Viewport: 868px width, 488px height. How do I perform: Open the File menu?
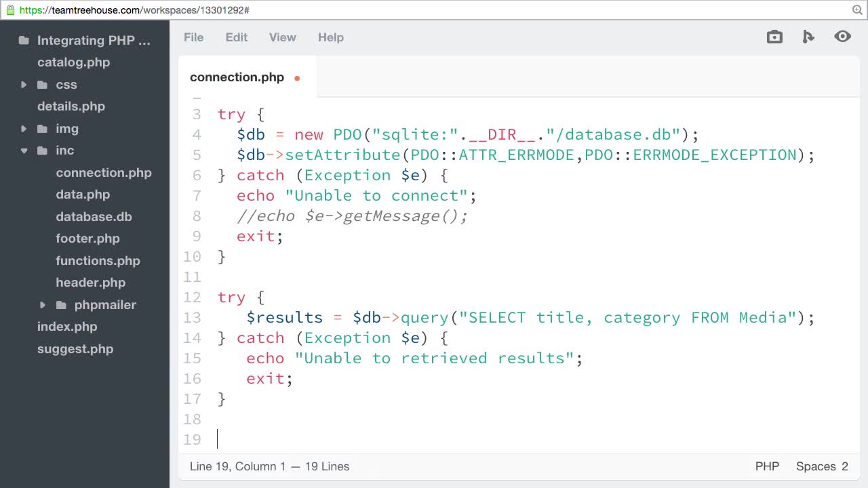pyautogui.click(x=194, y=37)
